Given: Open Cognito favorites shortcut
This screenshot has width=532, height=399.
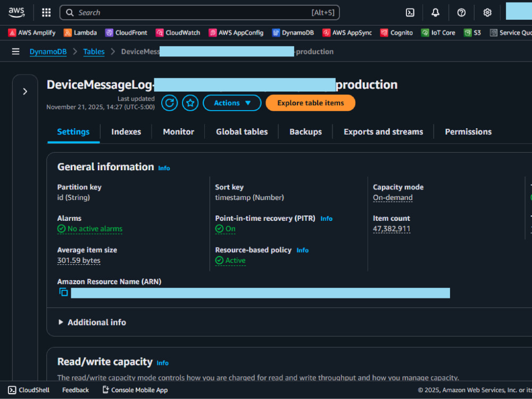Looking at the screenshot, I should point(396,32).
